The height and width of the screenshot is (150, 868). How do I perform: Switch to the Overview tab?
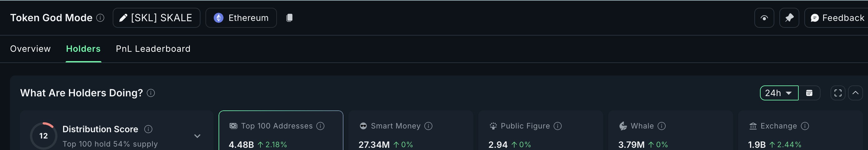click(x=30, y=49)
